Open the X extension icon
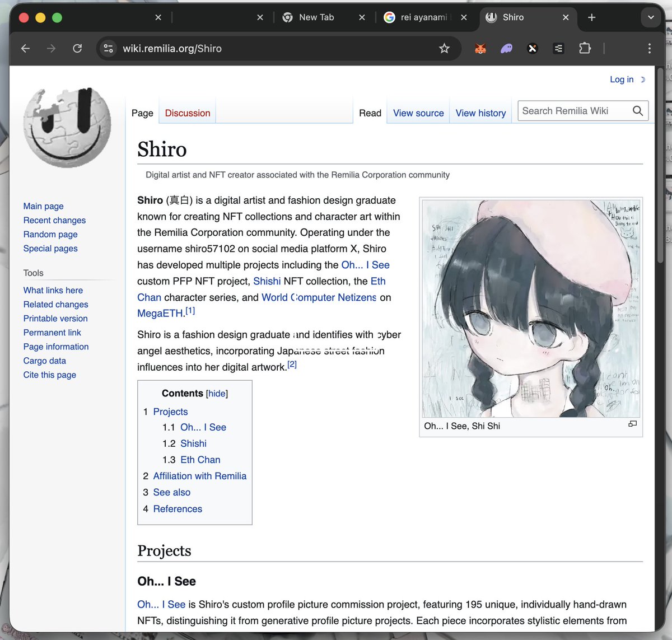The width and height of the screenshot is (672, 640). tap(533, 49)
